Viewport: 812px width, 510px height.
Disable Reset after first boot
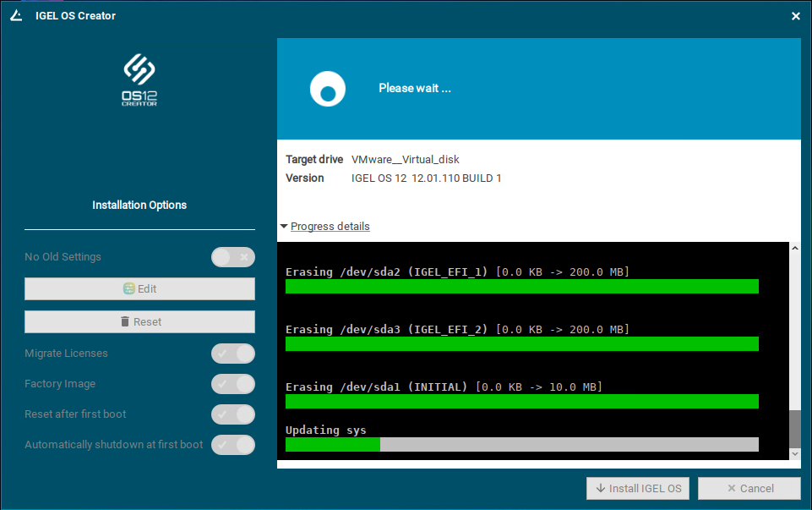(233, 414)
